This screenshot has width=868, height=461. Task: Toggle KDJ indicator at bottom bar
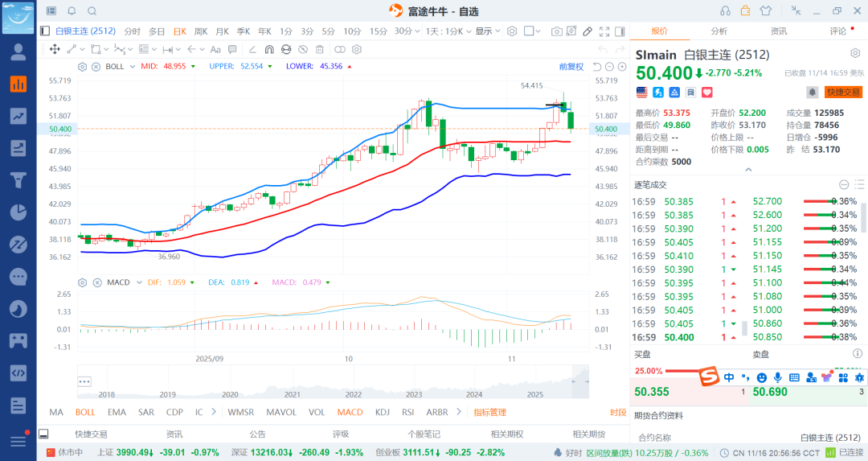pos(382,412)
